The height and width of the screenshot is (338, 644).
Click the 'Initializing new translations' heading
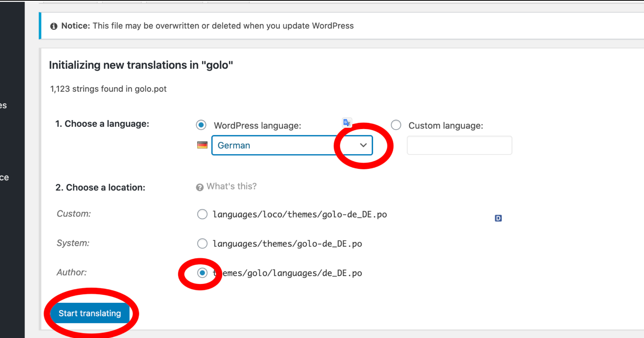(141, 65)
